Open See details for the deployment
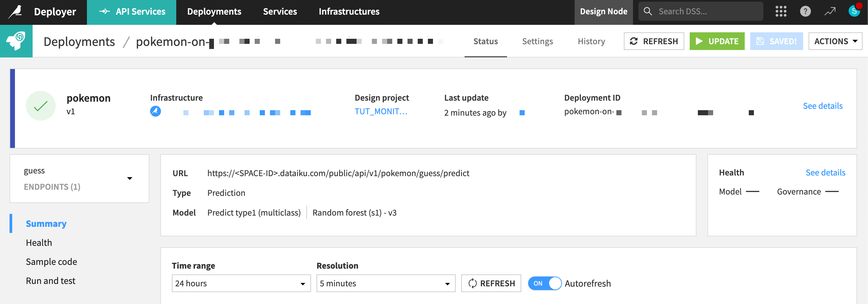This screenshot has height=304, width=868. click(x=822, y=106)
